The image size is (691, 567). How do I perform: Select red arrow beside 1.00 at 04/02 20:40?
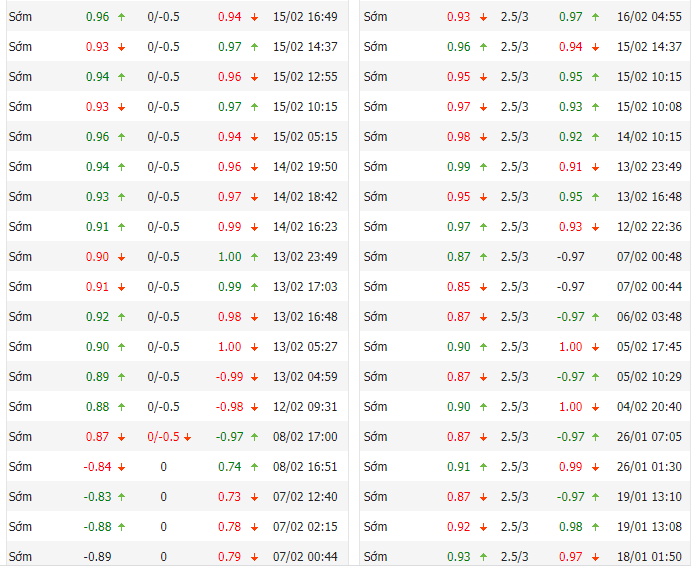595,407
